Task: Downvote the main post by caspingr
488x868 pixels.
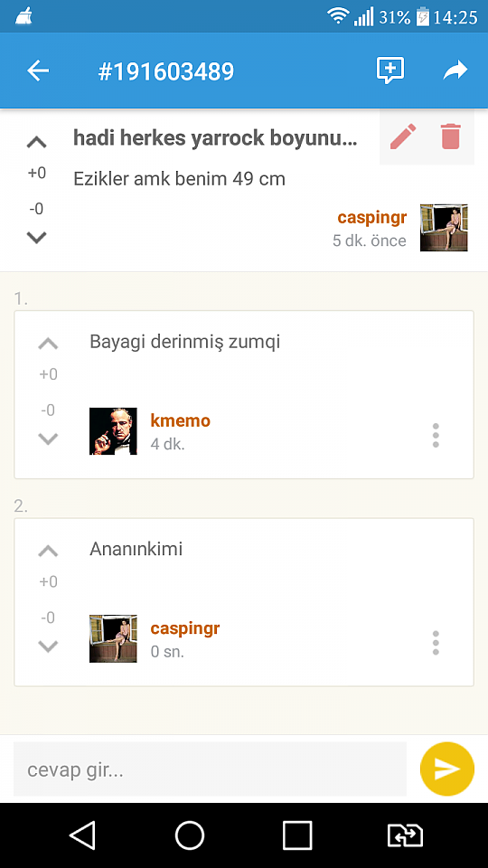Action: pos(36,238)
